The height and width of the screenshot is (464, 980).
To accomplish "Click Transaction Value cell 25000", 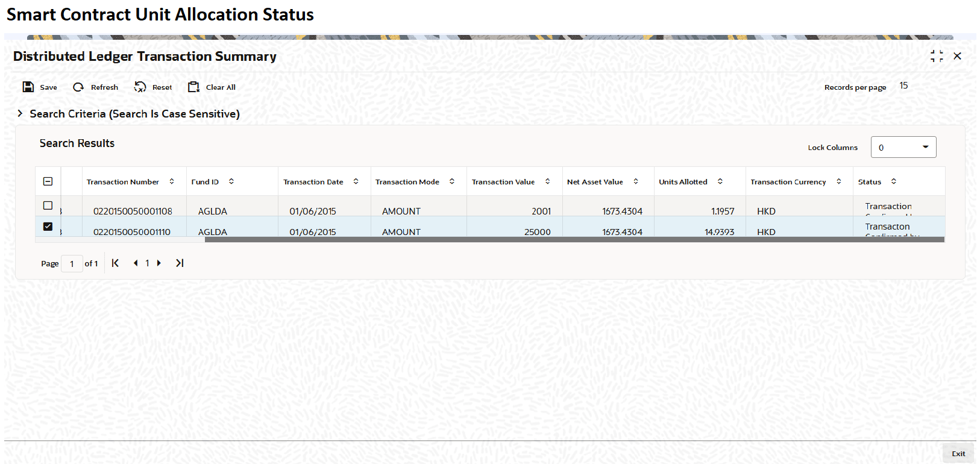I will click(x=538, y=231).
